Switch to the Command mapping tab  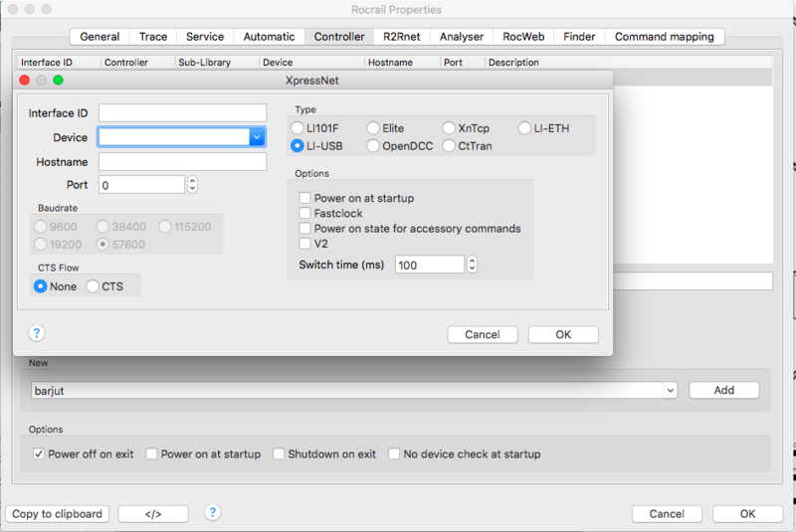pos(665,37)
